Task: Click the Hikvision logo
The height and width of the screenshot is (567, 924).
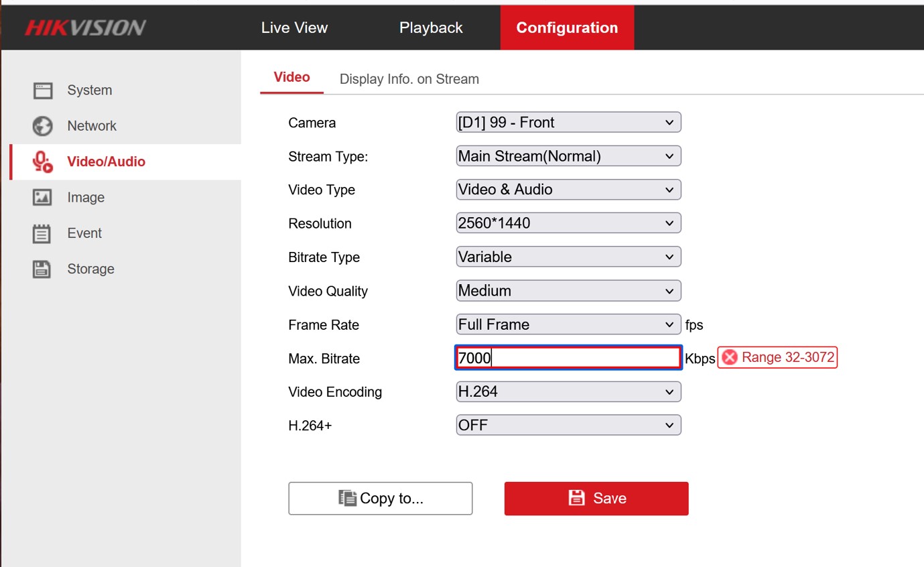Action: point(85,27)
